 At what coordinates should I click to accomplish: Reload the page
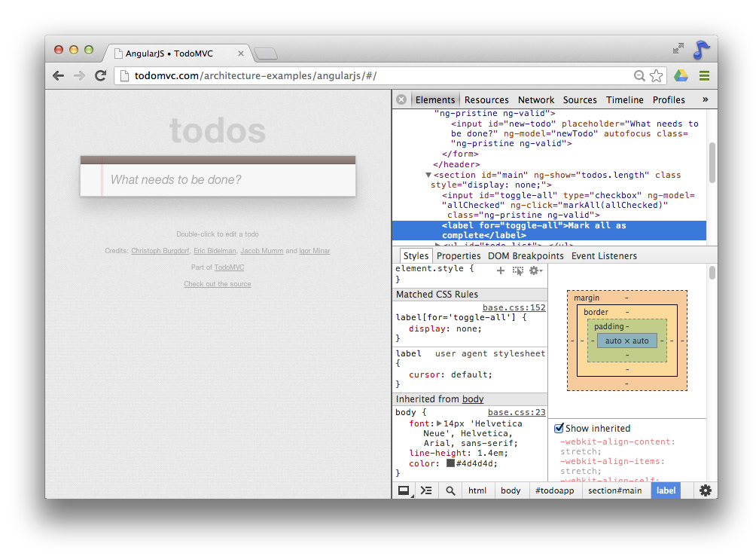(x=100, y=75)
